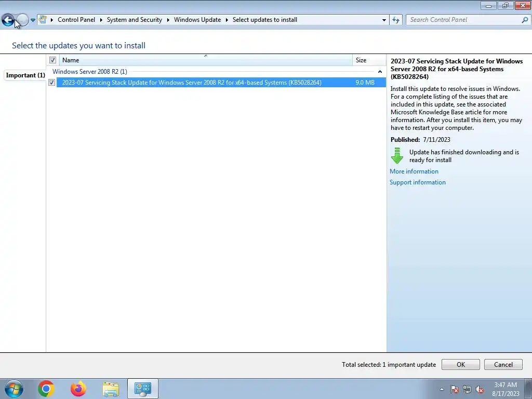Click the greyed Forward arrow button

click(x=22, y=20)
